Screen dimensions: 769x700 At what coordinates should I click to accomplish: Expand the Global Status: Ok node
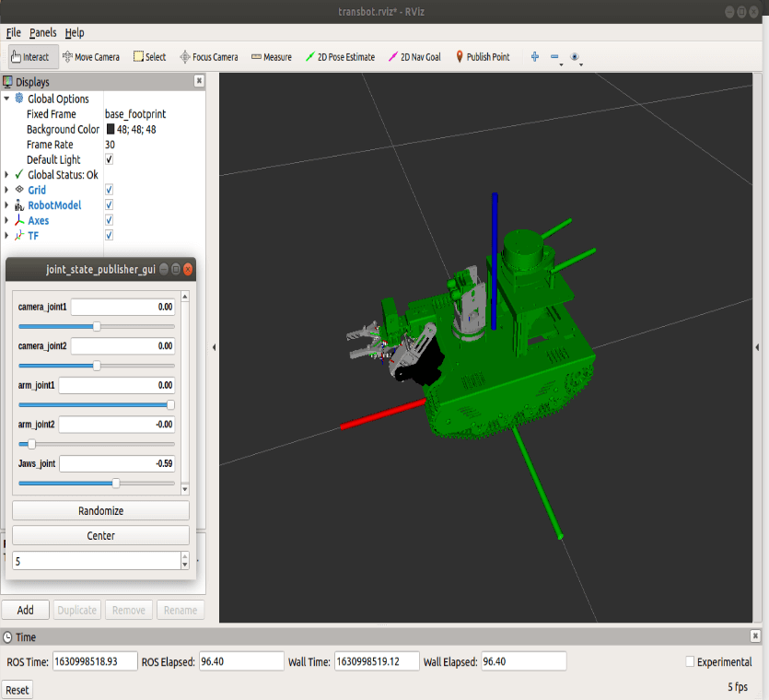point(6,174)
